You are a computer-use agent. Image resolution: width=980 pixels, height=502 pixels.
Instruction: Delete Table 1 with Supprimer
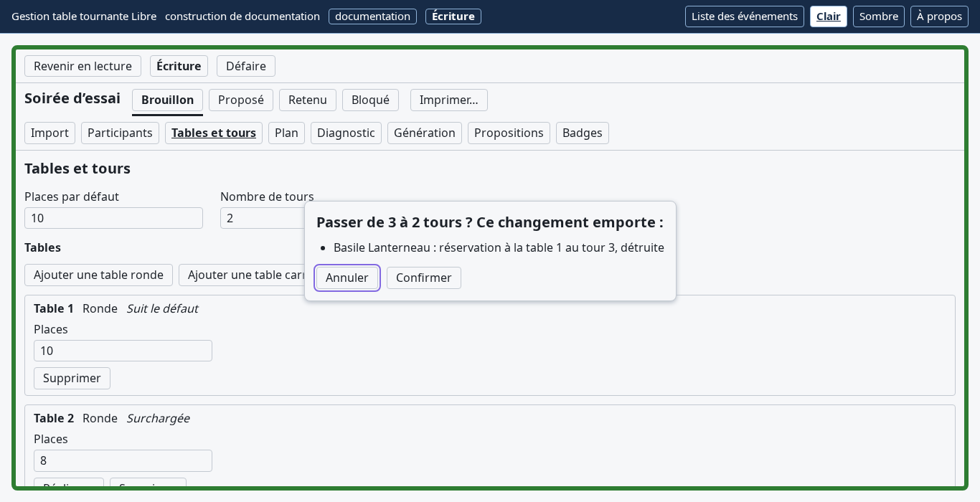pyautogui.click(x=72, y=378)
